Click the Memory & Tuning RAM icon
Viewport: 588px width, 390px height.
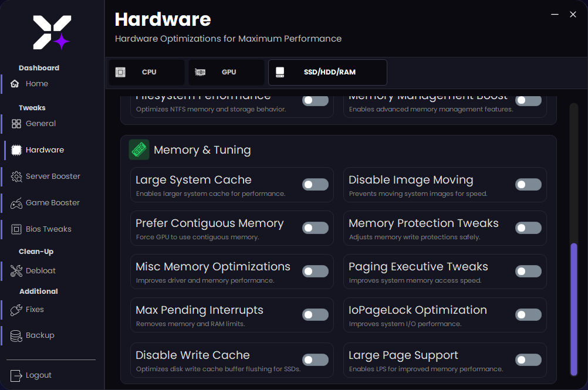[139, 150]
